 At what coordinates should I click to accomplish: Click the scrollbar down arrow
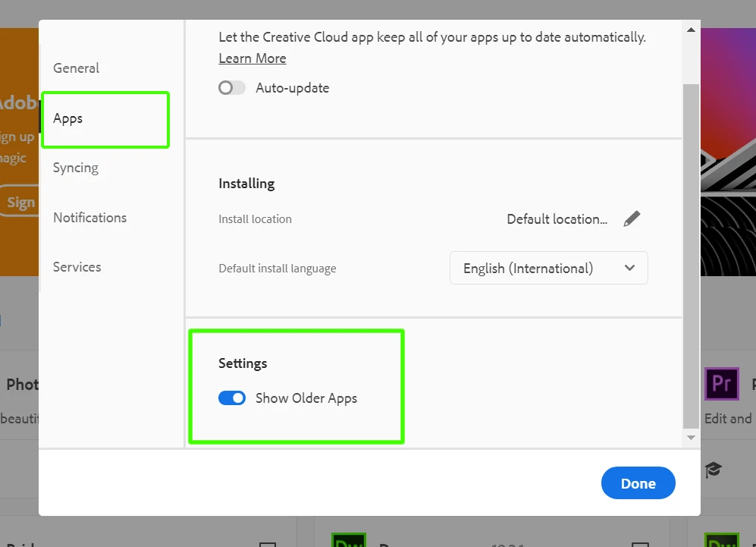pyautogui.click(x=691, y=438)
